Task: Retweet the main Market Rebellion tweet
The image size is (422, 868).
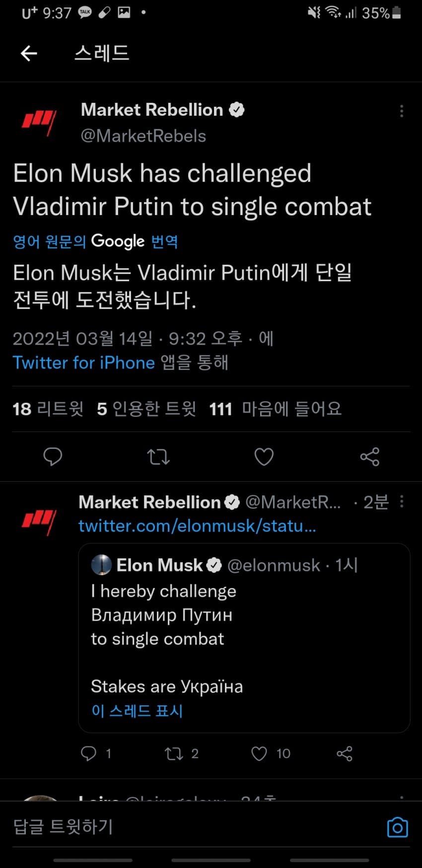Action: [x=158, y=456]
